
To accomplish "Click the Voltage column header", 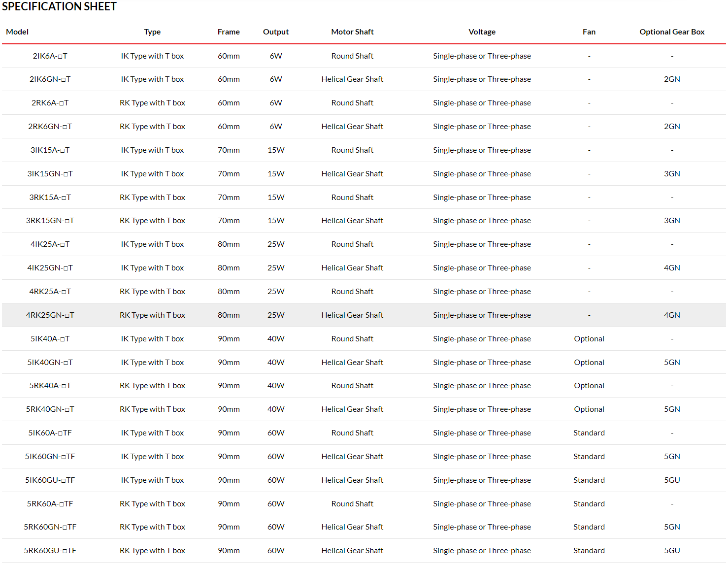I will click(482, 32).
